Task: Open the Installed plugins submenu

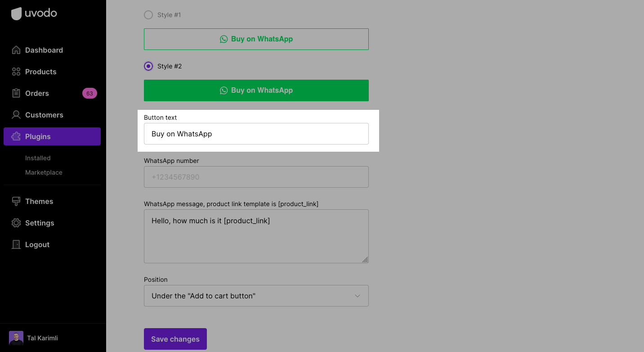Action: pos(38,158)
